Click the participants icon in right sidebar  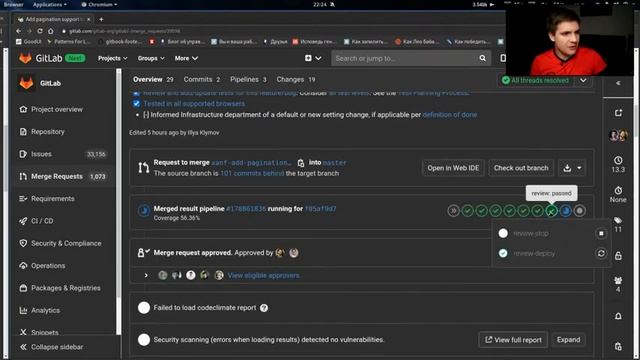point(618,280)
